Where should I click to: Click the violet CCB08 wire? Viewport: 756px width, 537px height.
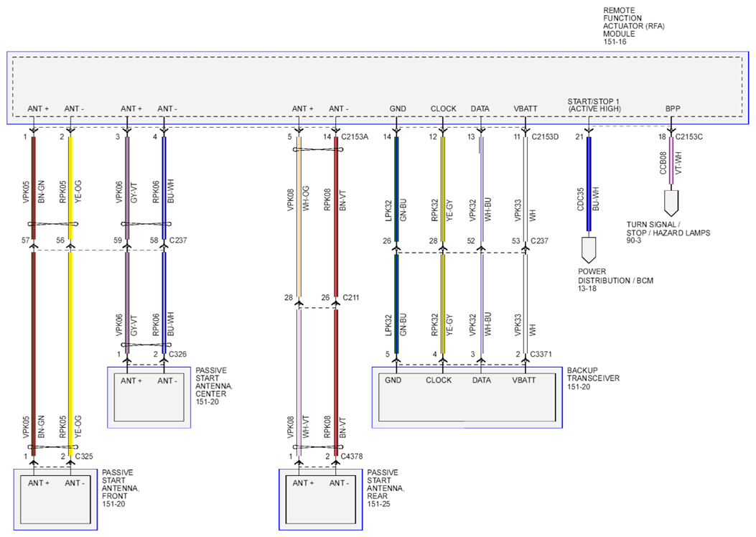(x=671, y=161)
